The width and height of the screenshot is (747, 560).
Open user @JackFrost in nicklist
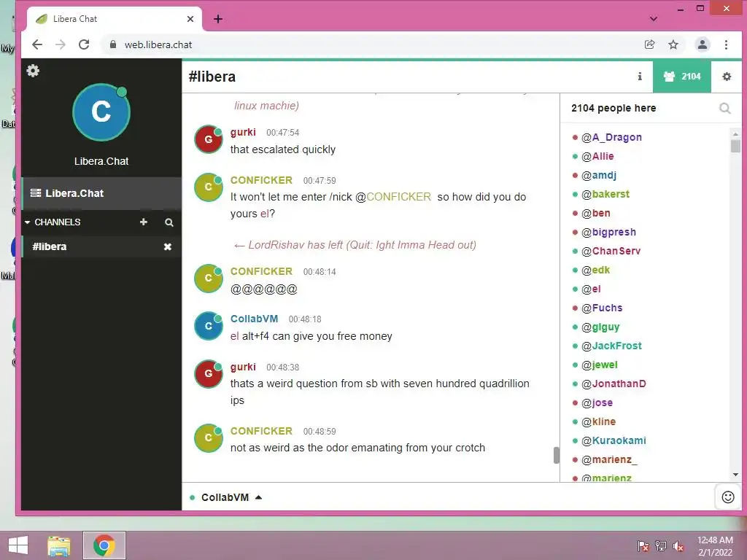[611, 346]
